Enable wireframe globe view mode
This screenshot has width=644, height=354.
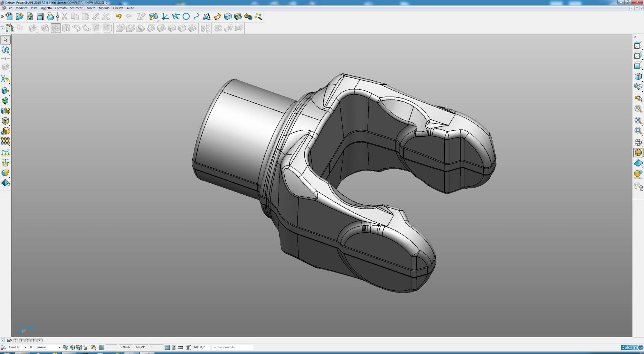coord(638,142)
